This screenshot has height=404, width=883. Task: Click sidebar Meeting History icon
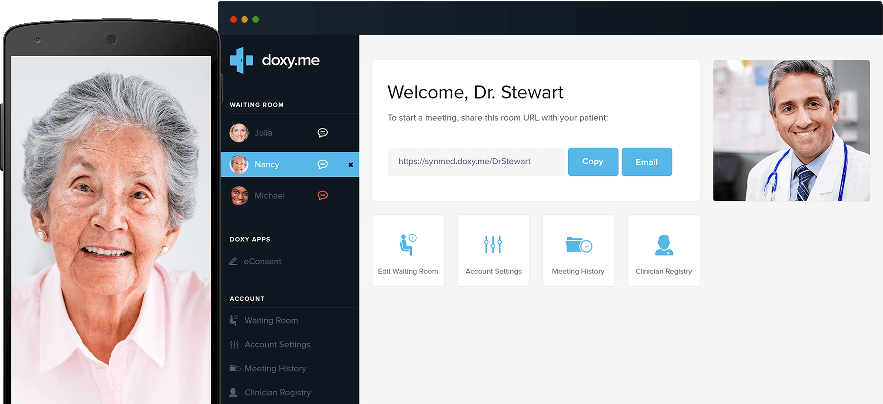234,369
